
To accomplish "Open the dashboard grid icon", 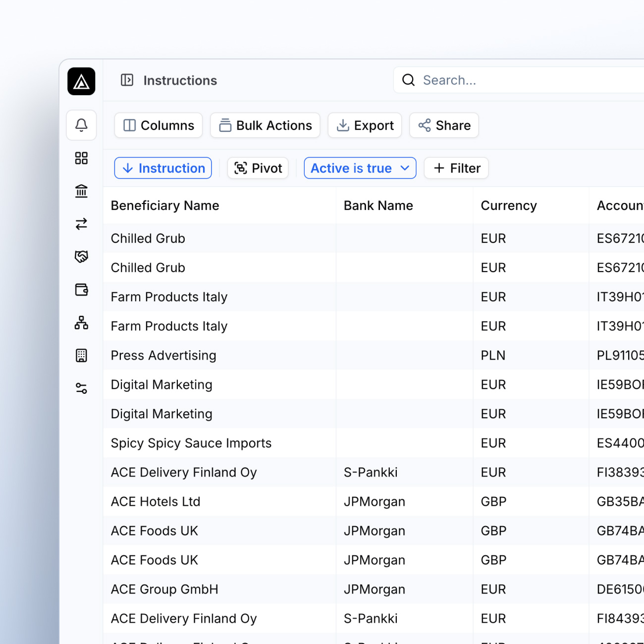I will click(81, 158).
